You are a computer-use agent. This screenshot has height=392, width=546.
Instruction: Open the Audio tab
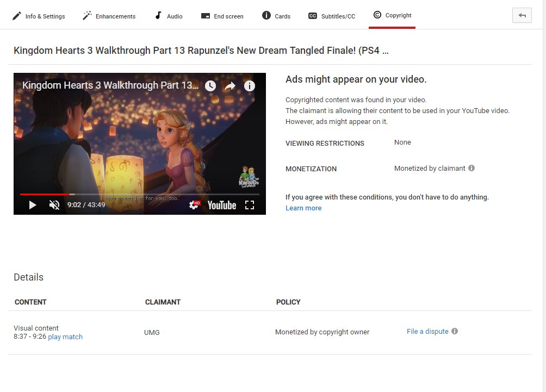pos(169,16)
